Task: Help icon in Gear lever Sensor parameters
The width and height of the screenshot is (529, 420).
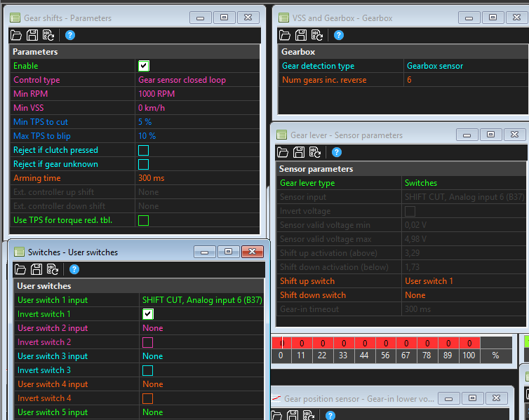Action: point(336,152)
